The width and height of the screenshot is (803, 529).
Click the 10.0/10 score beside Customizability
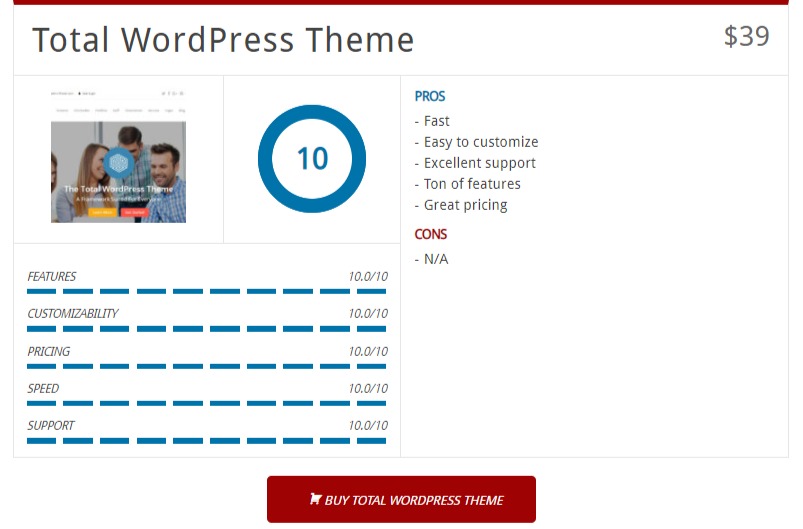(x=368, y=313)
